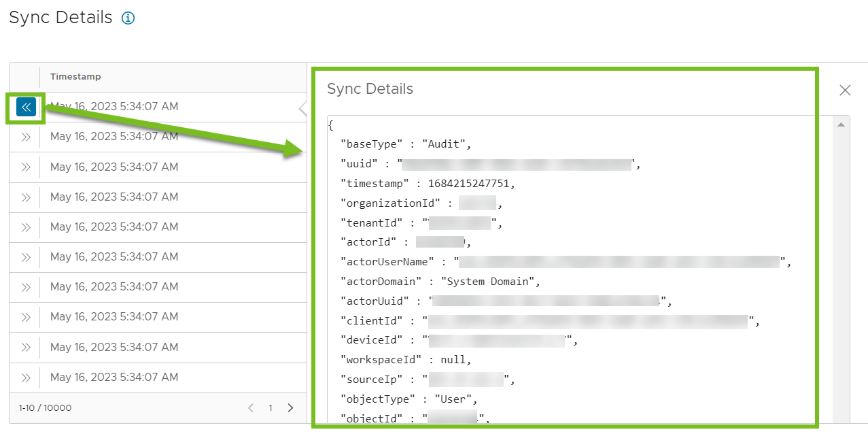Expand the ninth timestamp row's details
This screenshot has height=434, width=868.
click(26, 348)
